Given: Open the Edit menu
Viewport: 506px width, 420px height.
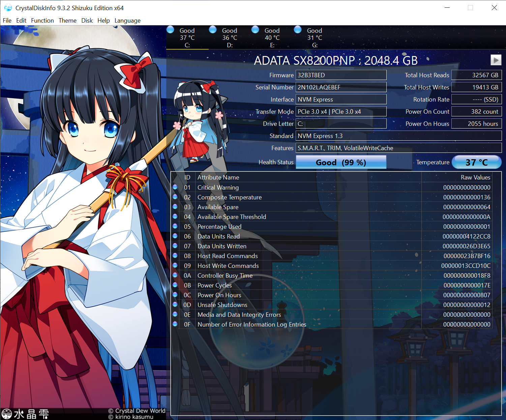Looking at the screenshot, I should pyautogui.click(x=21, y=21).
